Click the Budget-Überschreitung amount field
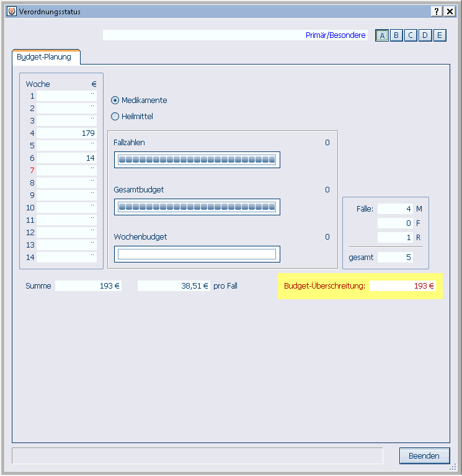462x476 pixels. coord(402,286)
